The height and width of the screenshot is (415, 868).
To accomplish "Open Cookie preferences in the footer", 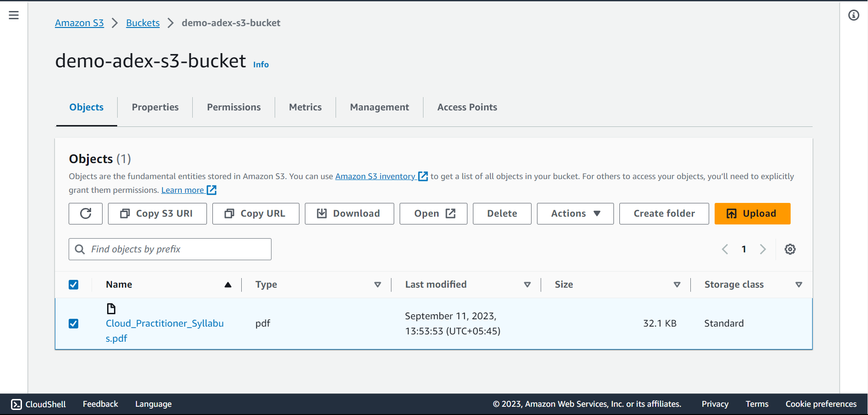I will [821, 404].
